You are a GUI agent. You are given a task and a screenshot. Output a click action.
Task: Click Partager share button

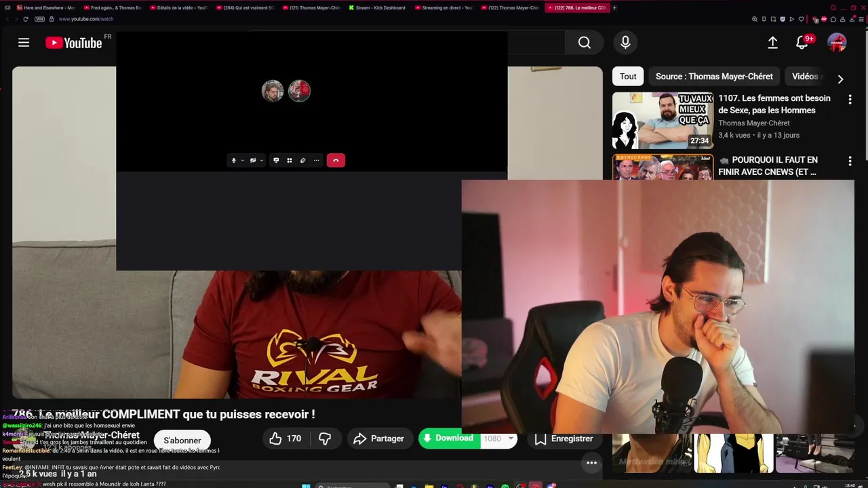[x=379, y=439]
